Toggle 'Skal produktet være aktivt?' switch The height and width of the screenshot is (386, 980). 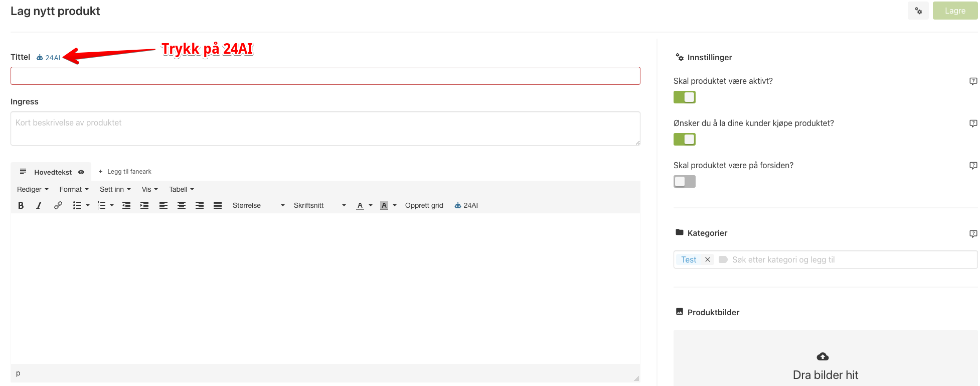685,97
